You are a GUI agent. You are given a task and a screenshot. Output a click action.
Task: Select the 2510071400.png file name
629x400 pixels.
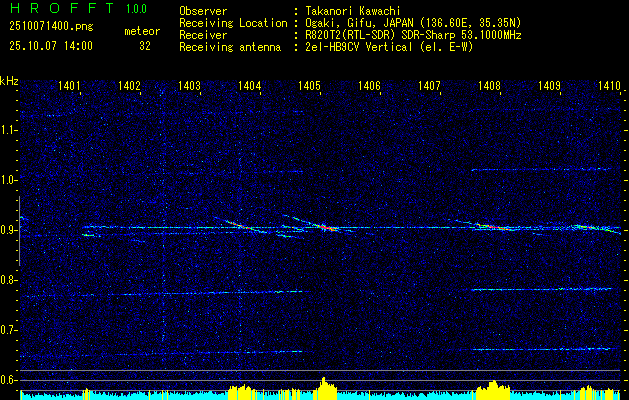tap(51, 27)
